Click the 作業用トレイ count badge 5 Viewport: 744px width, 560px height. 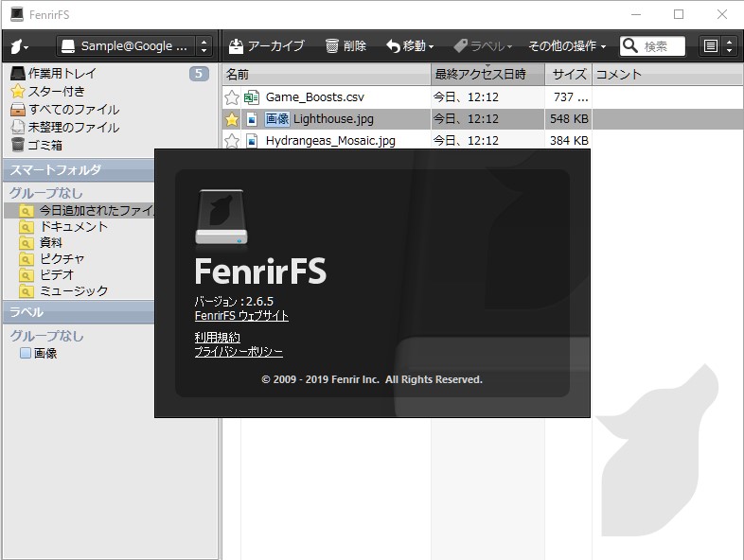199,74
